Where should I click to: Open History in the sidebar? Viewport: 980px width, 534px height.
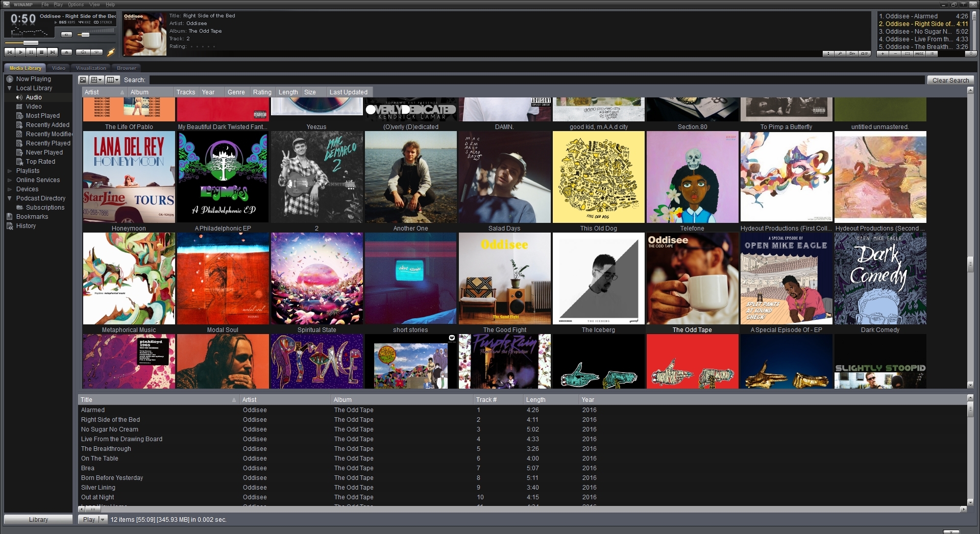(26, 226)
